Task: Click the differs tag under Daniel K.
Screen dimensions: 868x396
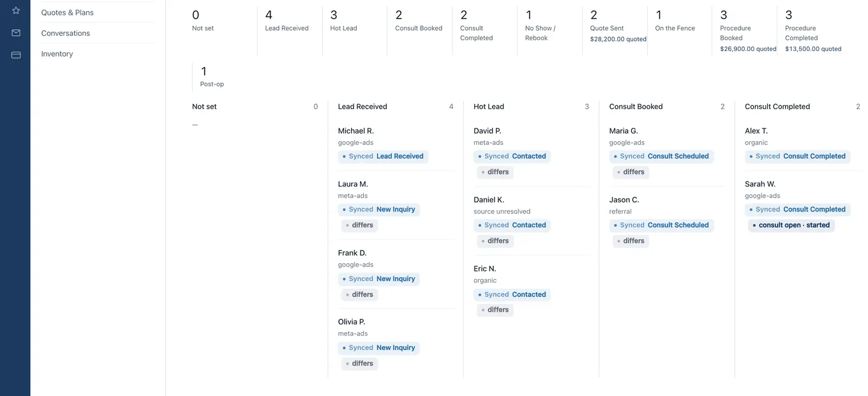Action: [x=495, y=241]
